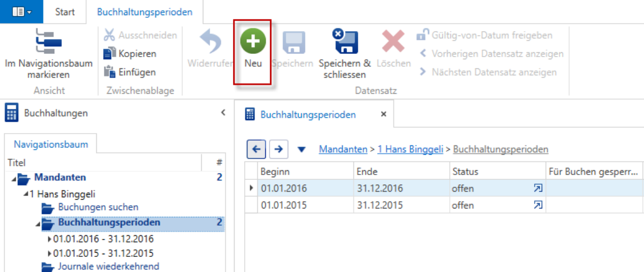Click the Ausschneiden scissors command
The width and height of the screenshot is (644, 272).
click(140, 36)
